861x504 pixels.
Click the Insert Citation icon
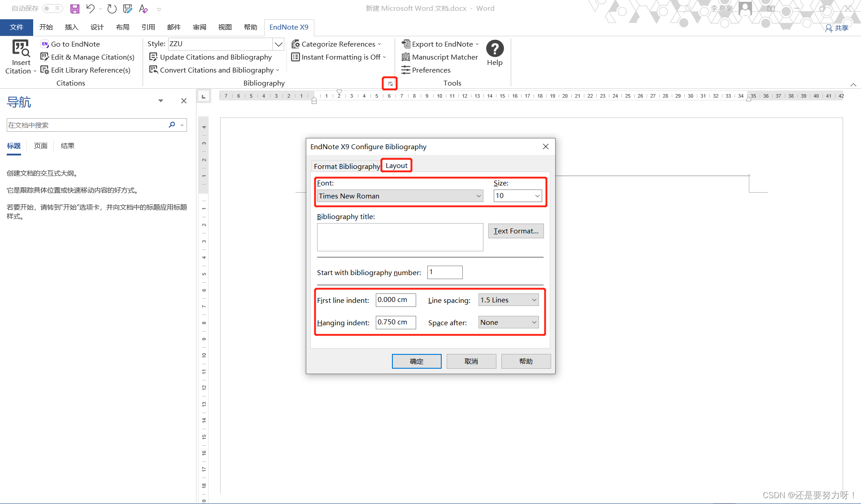pos(21,48)
